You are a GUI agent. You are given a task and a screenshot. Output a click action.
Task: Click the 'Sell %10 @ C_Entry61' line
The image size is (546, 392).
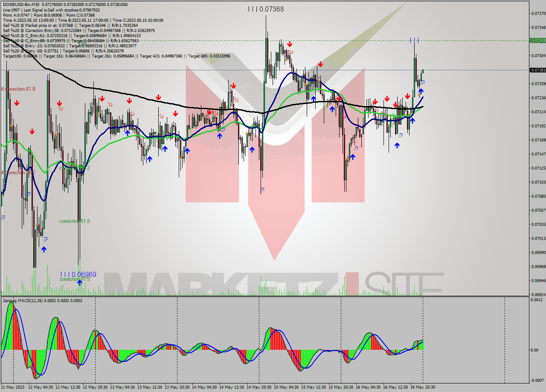[71, 36]
